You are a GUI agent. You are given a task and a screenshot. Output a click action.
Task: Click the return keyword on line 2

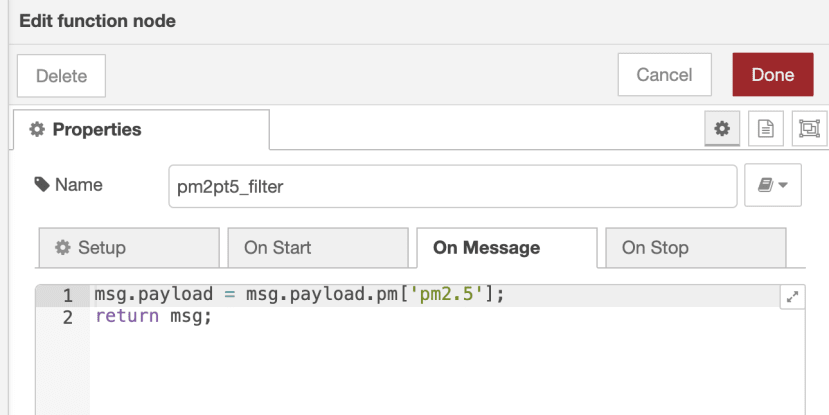tap(127, 317)
